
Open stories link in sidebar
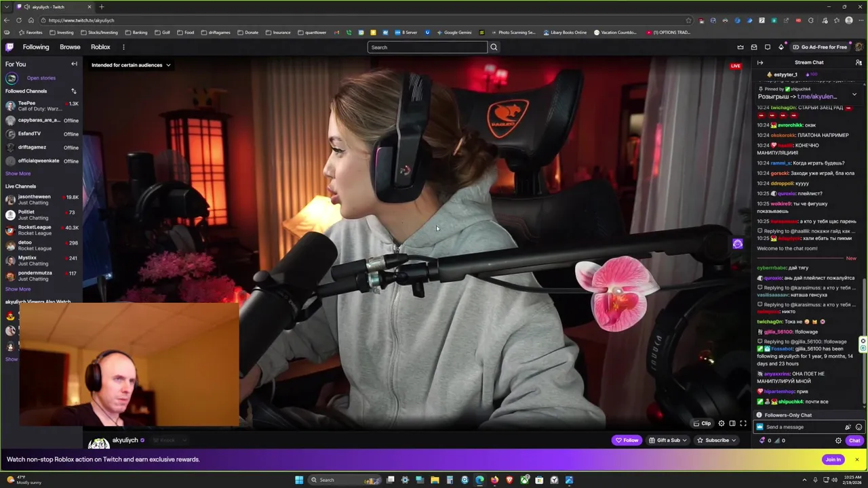41,78
